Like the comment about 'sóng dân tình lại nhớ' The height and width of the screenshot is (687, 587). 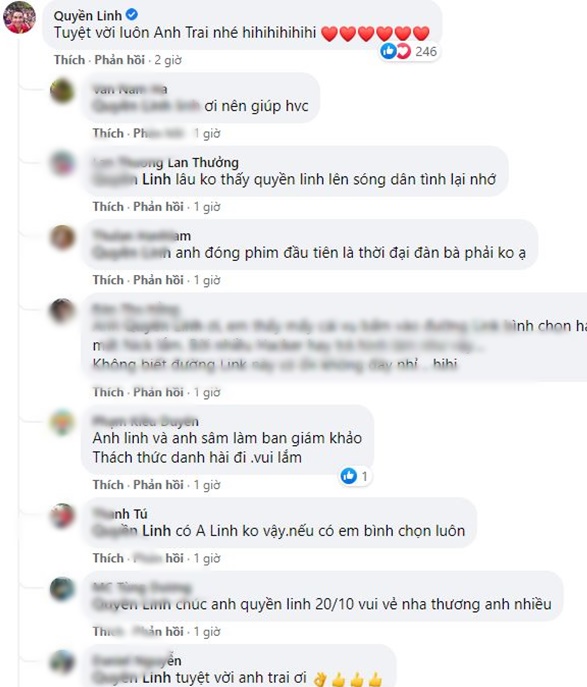[108, 206]
